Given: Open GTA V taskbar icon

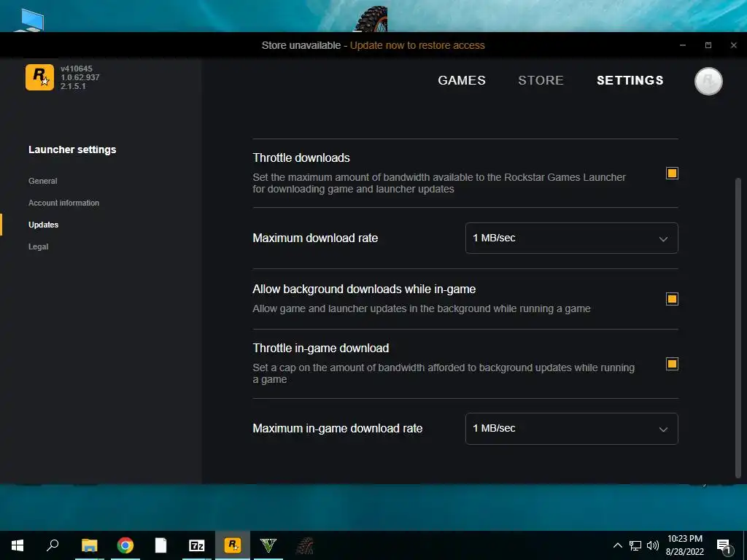Looking at the screenshot, I should point(268,545).
